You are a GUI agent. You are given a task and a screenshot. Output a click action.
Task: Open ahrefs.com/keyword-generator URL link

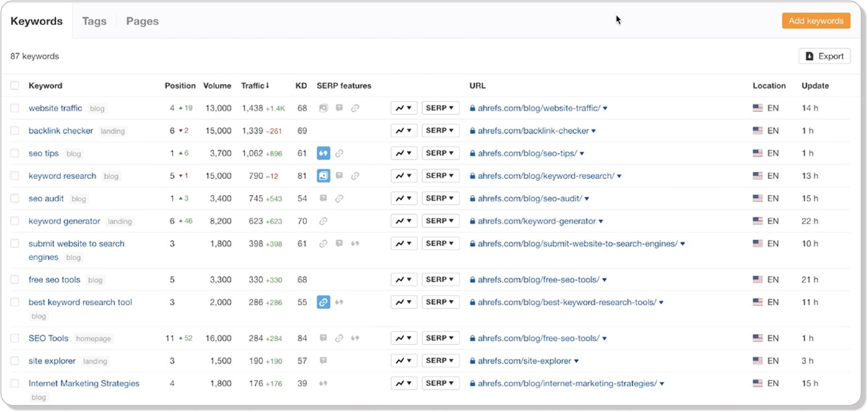pyautogui.click(x=537, y=221)
